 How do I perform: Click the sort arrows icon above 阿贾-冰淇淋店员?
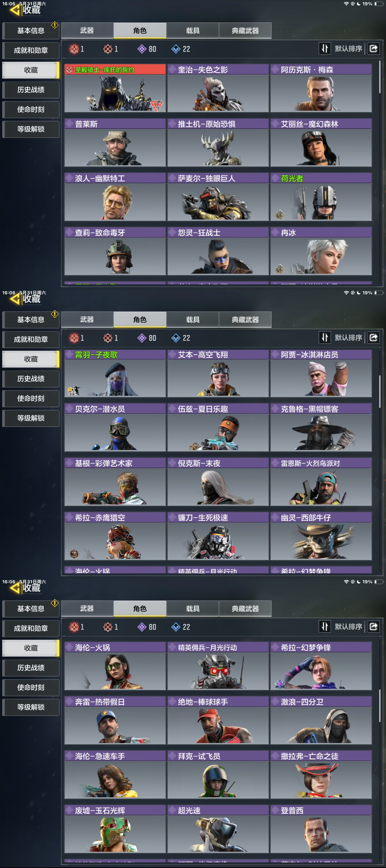[325, 337]
